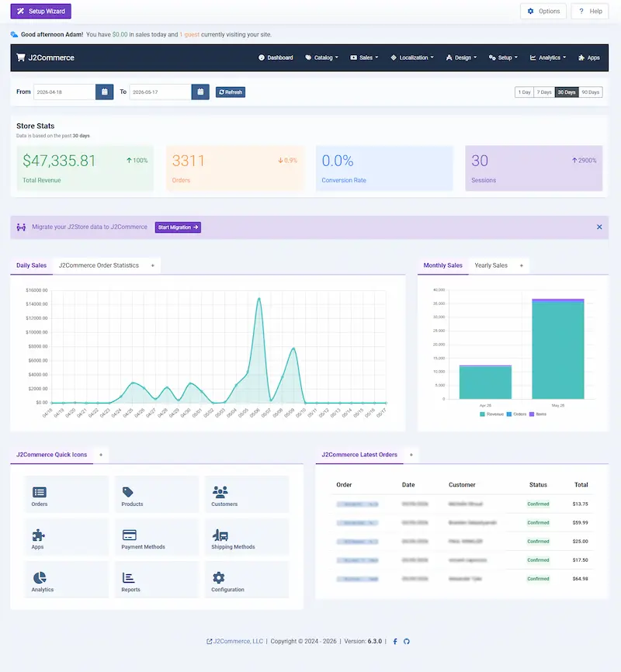Open the Payment Methods quick icon
The width and height of the screenshot is (621, 672).
pos(157,536)
